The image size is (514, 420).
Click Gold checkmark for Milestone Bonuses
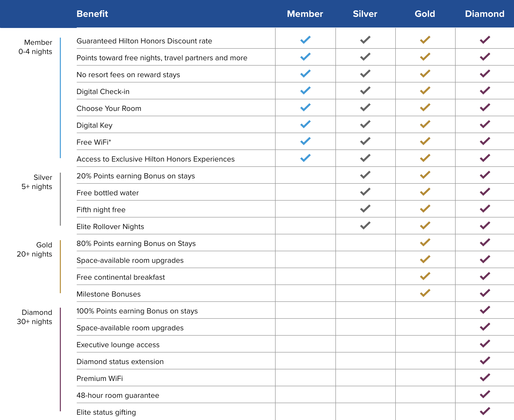[x=425, y=293]
